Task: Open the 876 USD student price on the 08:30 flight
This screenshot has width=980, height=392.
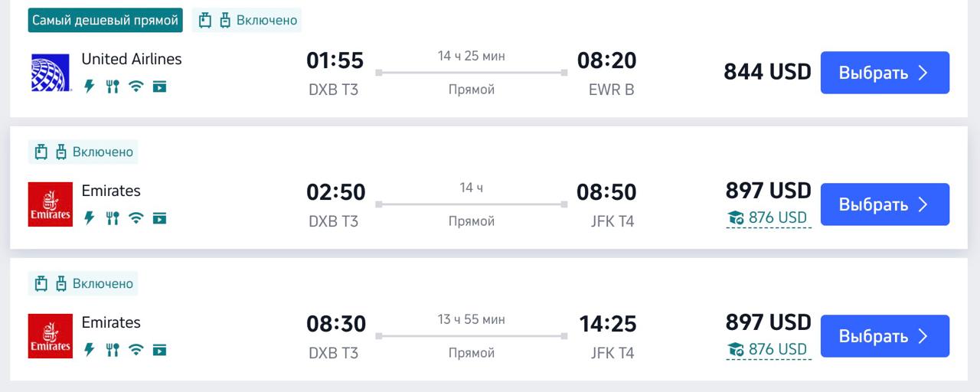Action: [768, 350]
